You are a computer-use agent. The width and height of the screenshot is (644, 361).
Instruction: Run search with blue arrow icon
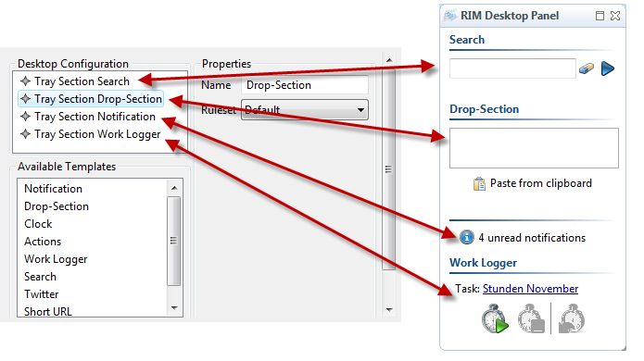(608, 68)
